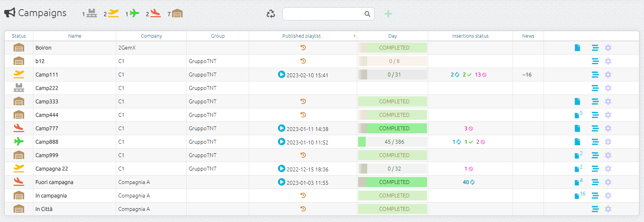The image size is (644, 222).
Task: Play published playlist for Camp777
Action: pos(281,128)
